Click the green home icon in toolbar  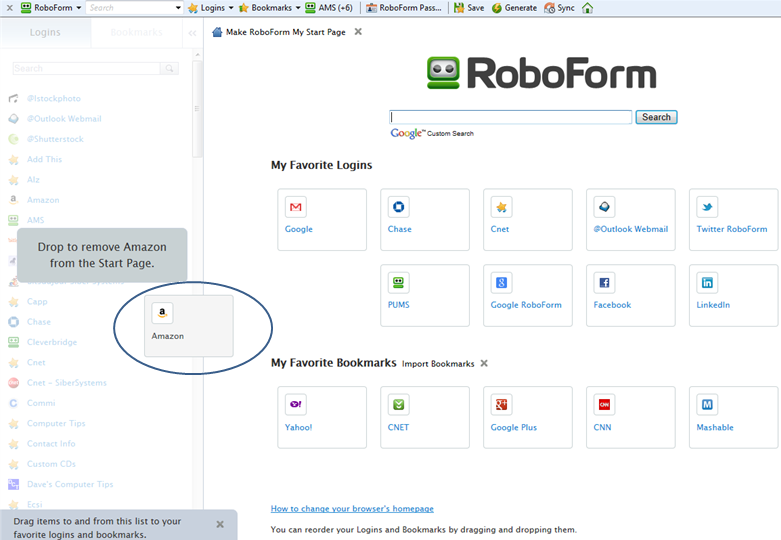tap(588, 8)
